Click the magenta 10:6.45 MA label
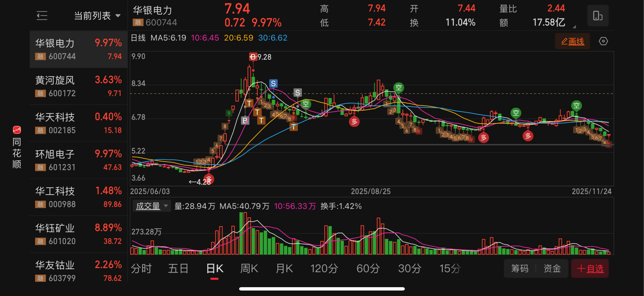644x296 pixels. 205,38
